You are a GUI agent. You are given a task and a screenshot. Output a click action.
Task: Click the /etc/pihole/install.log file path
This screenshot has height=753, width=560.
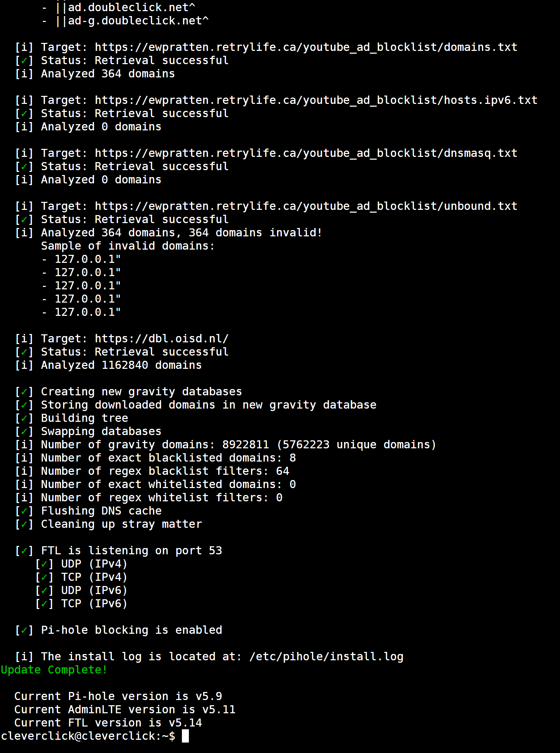click(326, 657)
